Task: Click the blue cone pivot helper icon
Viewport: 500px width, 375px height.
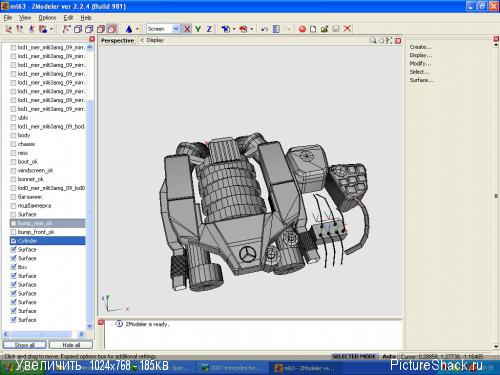Action: click(129, 29)
